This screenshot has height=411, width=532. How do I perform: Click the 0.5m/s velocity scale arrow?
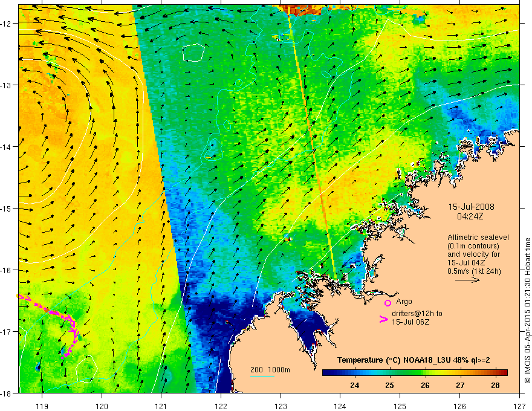pyautogui.click(x=467, y=280)
